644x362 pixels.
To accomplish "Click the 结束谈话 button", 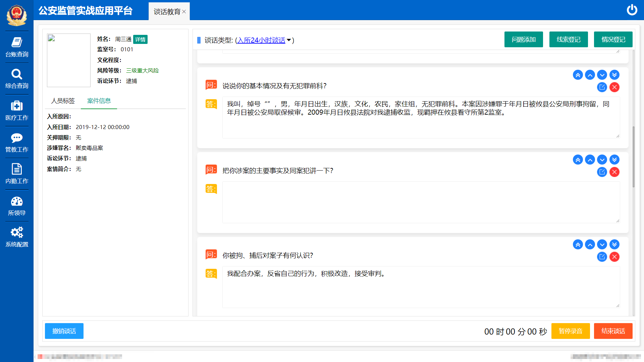I will point(613,331).
